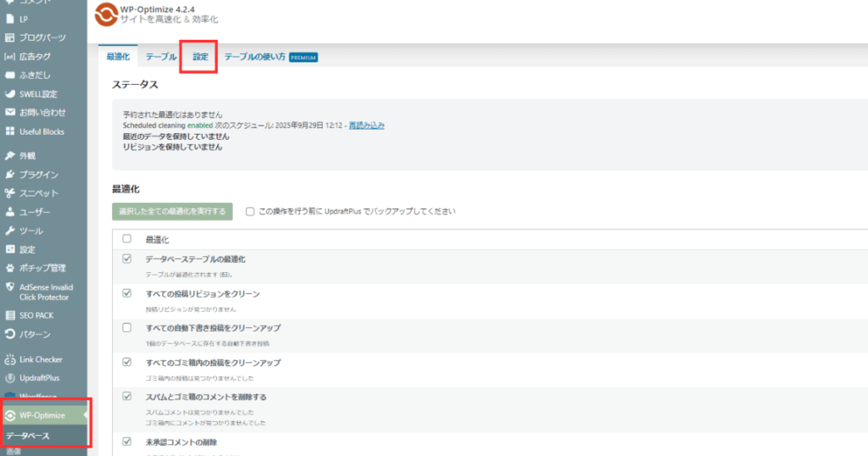Open the UpdraftPlus sidebar icon
Image resolution: width=868 pixels, height=456 pixels.
click(x=10, y=378)
